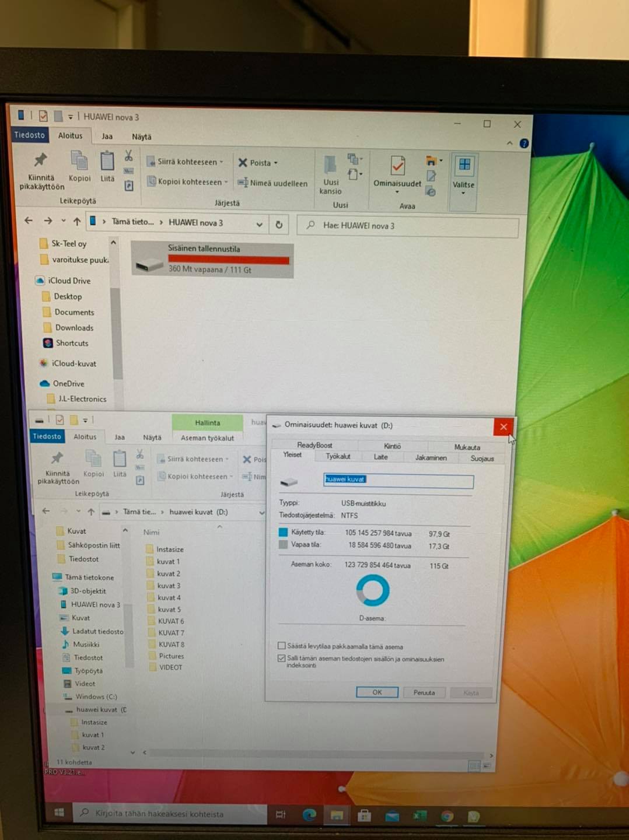Close the Ominaisuudet properties dialog
Viewport: 629px width, 840px height.
[503, 426]
